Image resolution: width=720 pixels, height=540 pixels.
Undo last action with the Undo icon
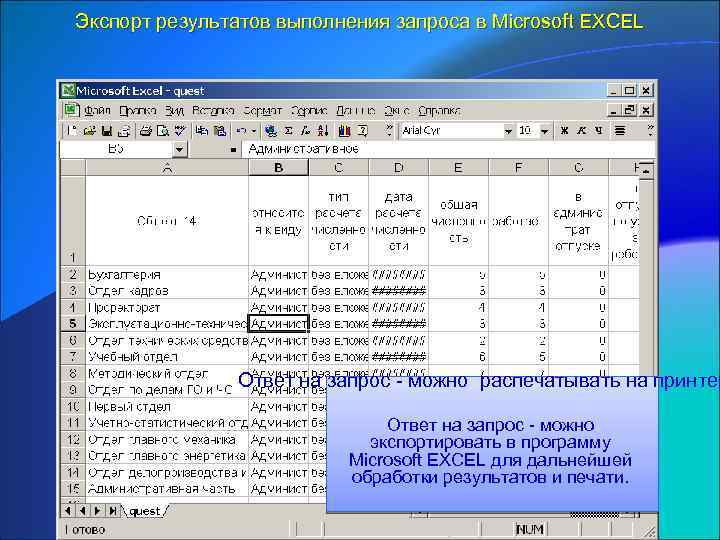[x=241, y=131]
